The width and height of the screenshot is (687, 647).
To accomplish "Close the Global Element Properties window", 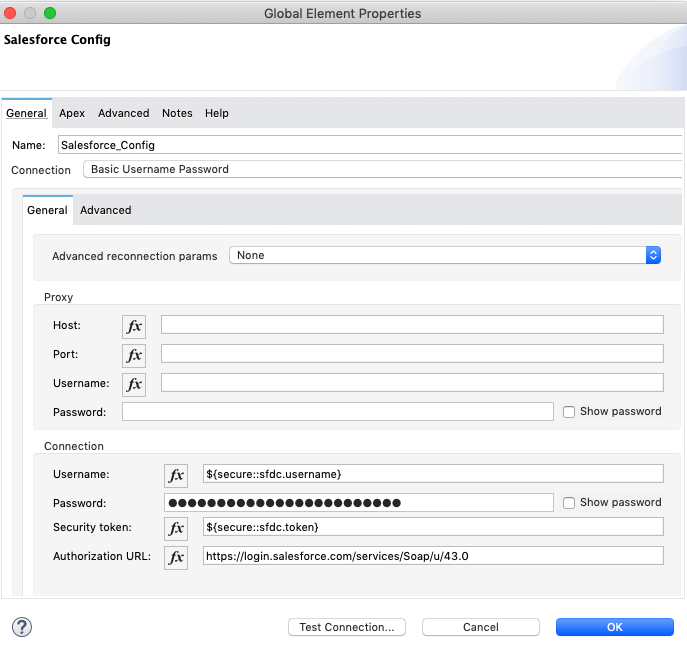I will (10, 13).
